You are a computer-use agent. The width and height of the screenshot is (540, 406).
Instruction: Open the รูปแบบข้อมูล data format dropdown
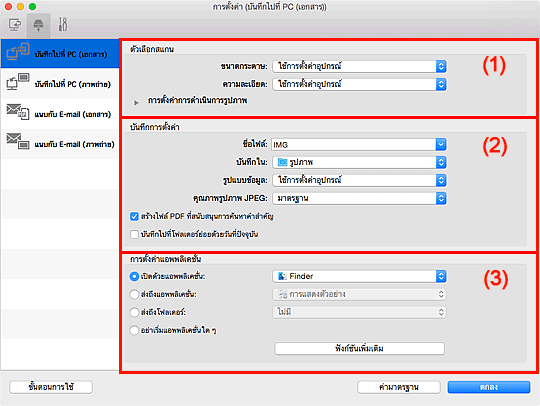[359, 180]
